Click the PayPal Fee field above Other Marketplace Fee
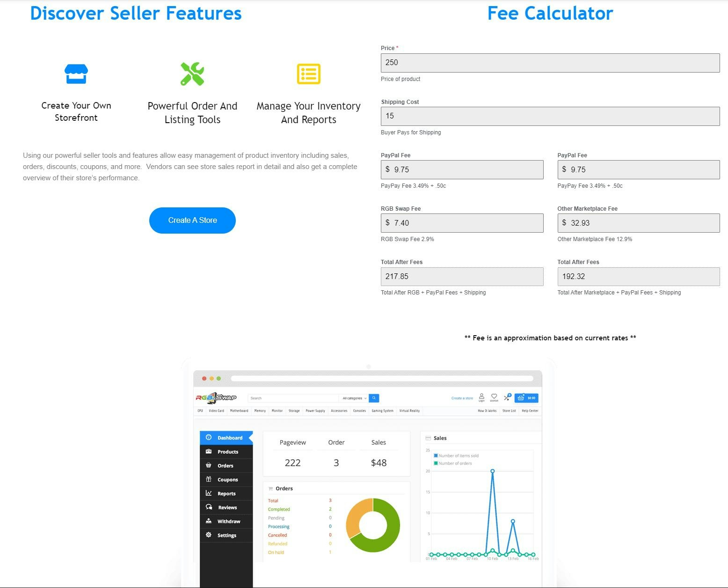This screenshot has width=728, height=588. 639,169
